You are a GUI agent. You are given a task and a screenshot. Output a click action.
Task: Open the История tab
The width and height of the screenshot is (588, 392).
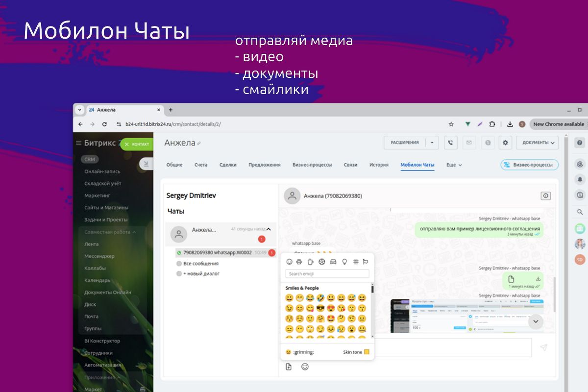point(379,165)
